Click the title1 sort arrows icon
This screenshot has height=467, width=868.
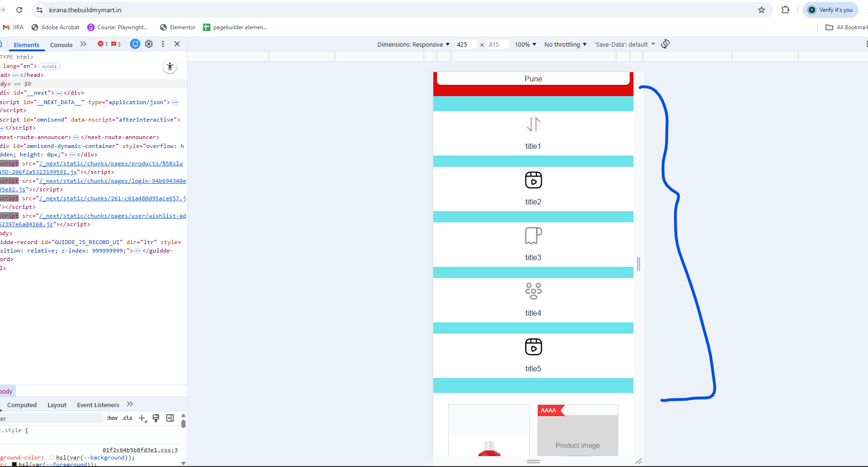pyautogui.click(x=534, y=124)
